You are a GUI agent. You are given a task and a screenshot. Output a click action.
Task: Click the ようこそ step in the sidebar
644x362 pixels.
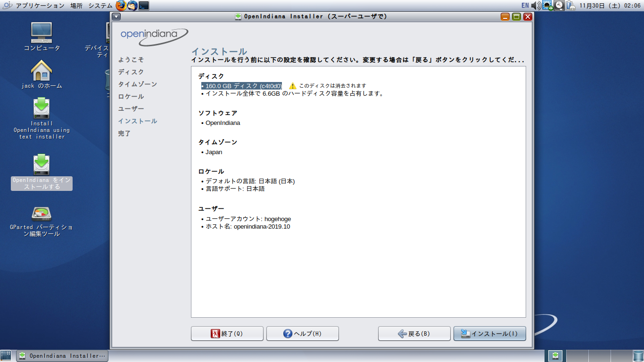(131, 60)
